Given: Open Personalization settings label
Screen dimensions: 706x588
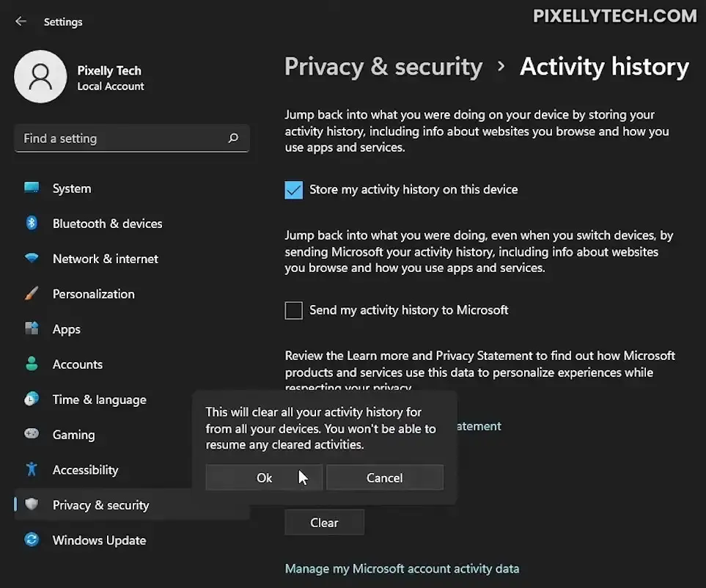Looking at the screenshot, I should [94, 294].
